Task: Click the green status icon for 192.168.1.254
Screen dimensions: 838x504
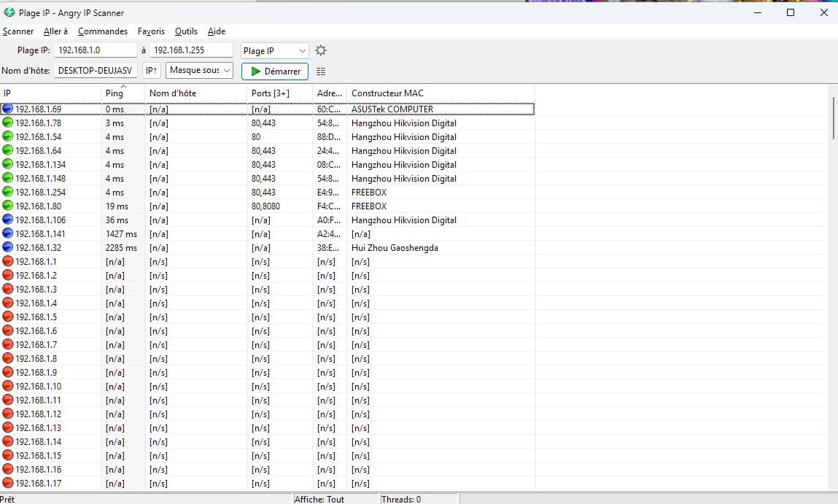Action: coord(7,192)
